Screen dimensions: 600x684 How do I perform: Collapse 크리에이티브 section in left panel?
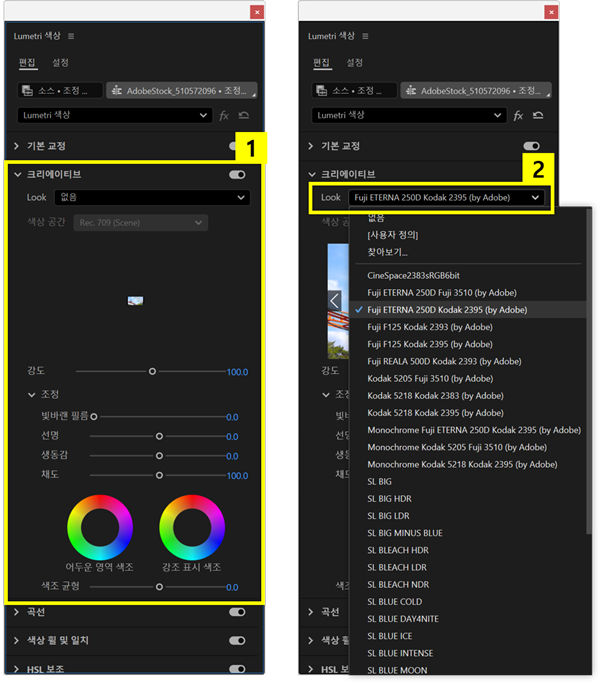point(17,174)
